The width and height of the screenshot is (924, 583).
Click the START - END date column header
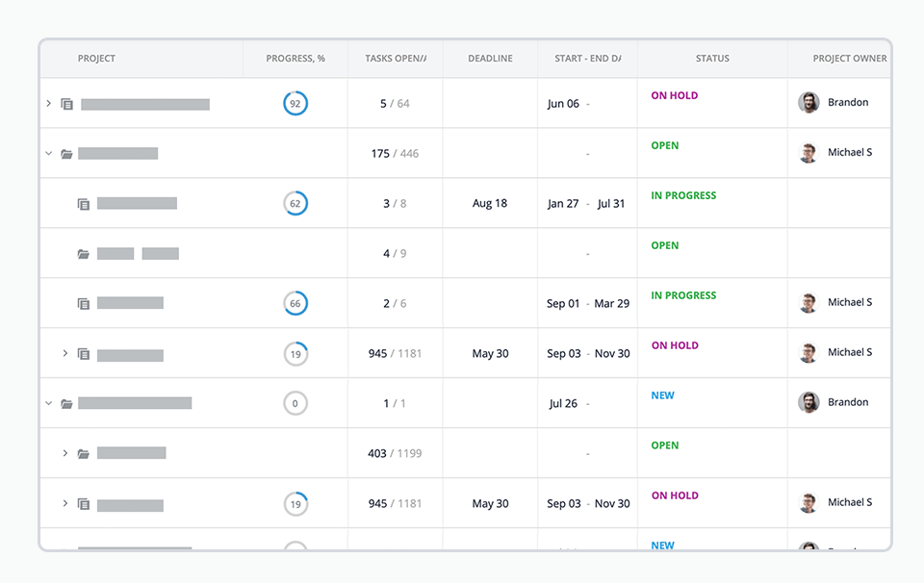point(587,59)
